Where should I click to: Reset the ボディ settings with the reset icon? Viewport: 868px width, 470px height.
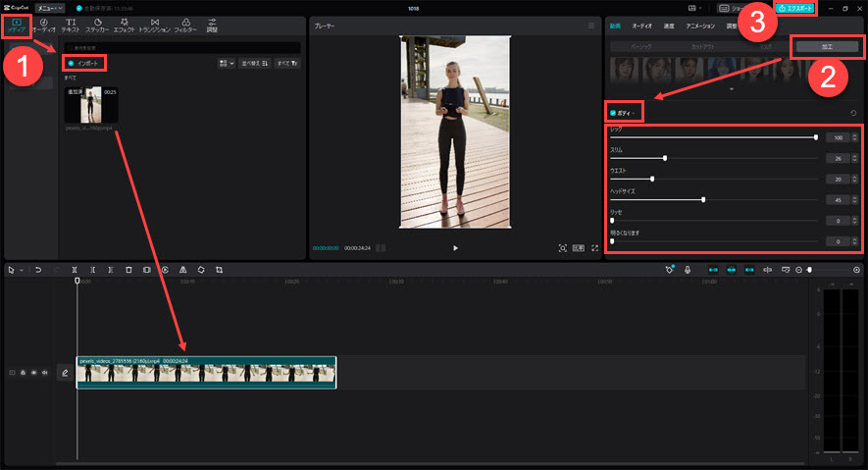(x=853, y=113)
